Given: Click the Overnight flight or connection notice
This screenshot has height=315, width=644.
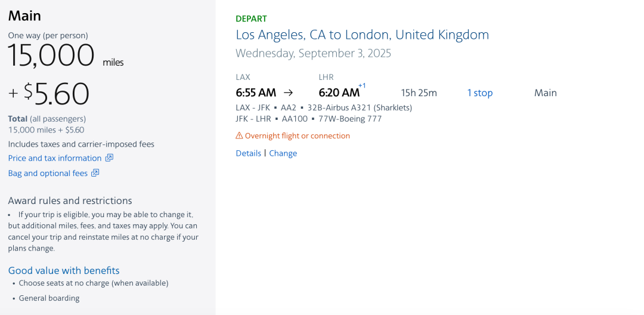Looking at the screenshot, I should click(x=297, y=136).
